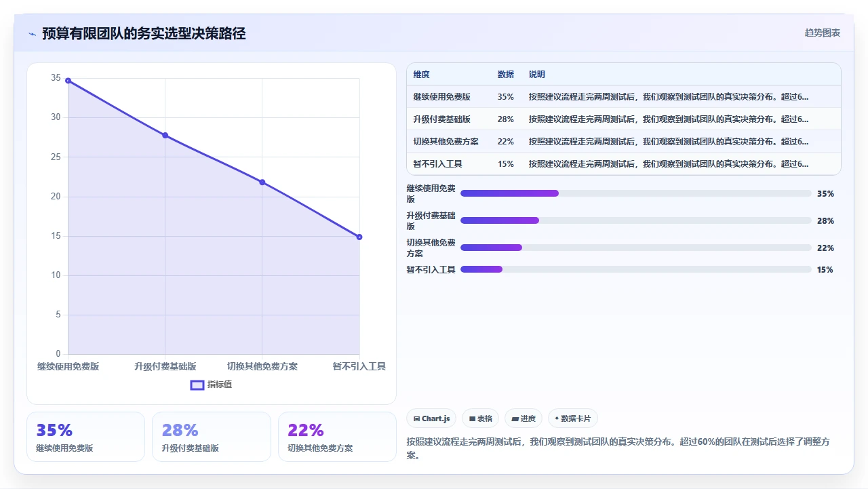Click the purple 指标值 legend color box
Image resolution: width=868 pixels, height=489 pixels.
[x=197, y=385]
